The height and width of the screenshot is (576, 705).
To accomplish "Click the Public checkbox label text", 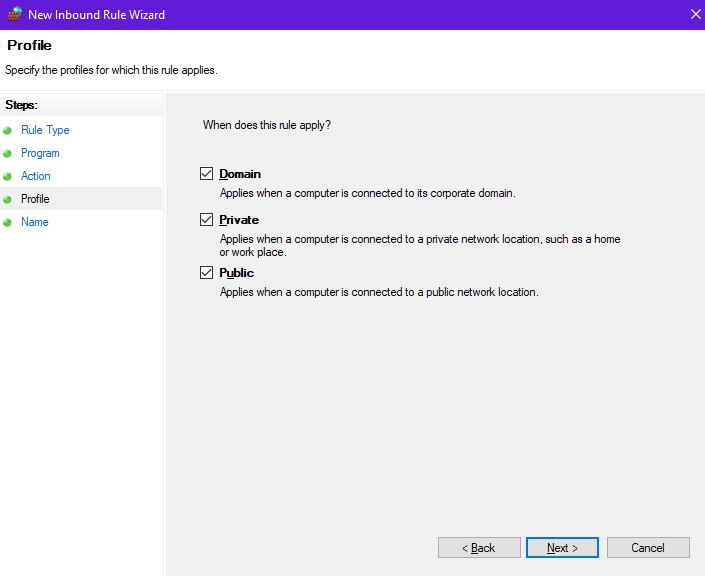I will tap(237, 273).
